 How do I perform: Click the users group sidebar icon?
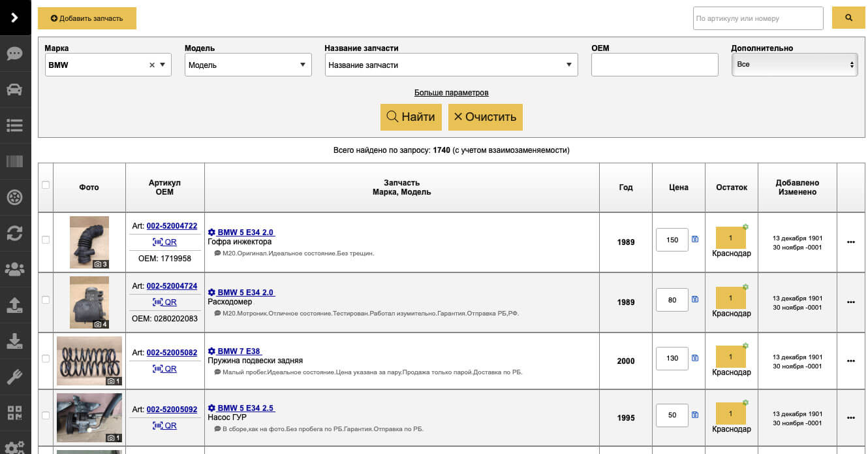(14, 269)
